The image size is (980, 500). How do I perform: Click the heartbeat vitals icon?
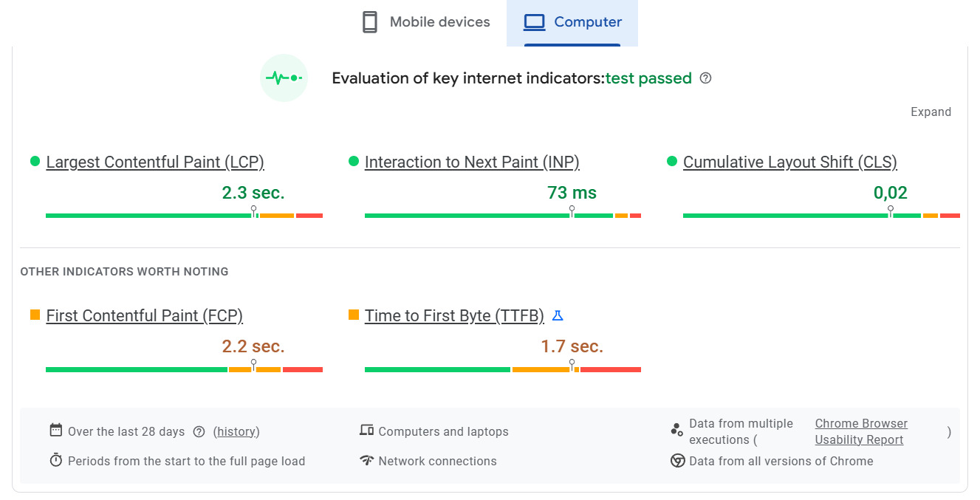tap(284, 78)
